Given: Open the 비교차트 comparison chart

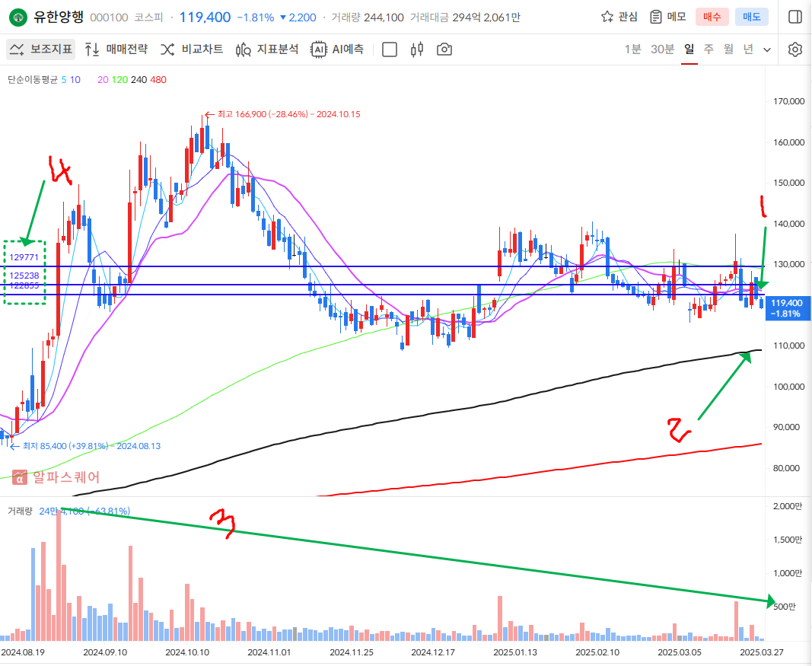Looking at the screenshot, I should click(x=191, y=49).
